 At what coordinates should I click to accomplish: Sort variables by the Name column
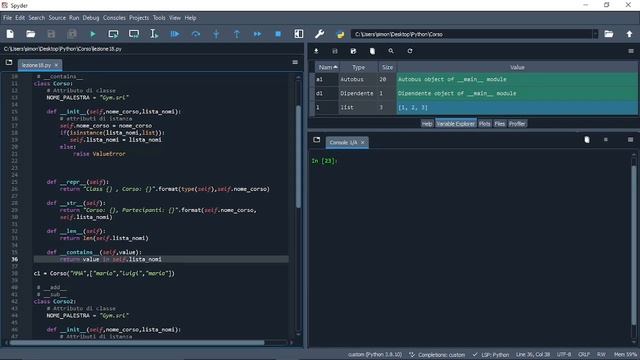327,67
